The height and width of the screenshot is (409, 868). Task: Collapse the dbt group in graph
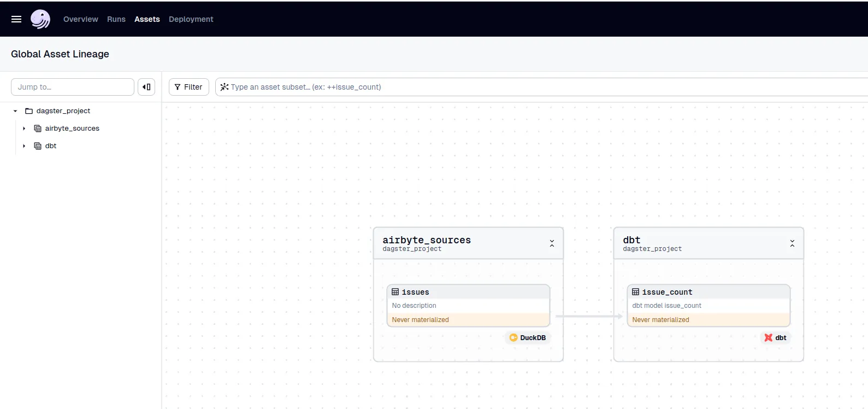[792, 243]
